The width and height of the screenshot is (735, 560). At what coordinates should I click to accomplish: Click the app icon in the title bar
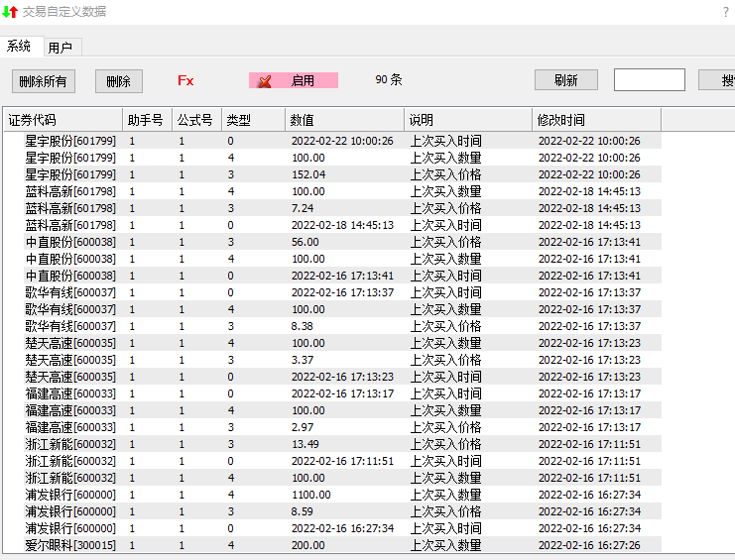[10, 12]
